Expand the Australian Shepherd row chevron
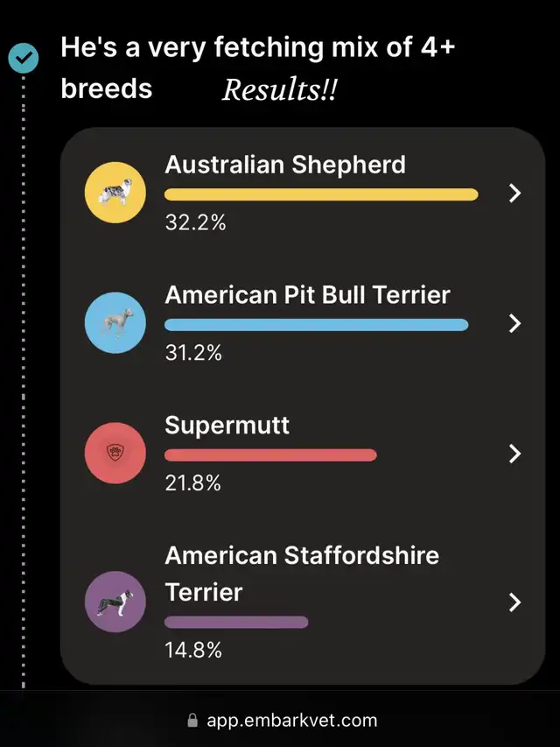560x747 pixels. point(514,194)
